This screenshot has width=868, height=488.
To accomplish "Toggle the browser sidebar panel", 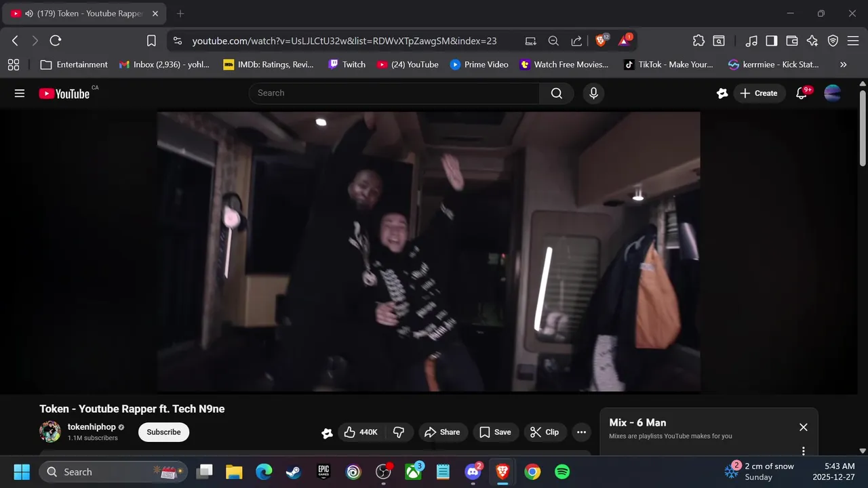I will (x=772, y=41).
